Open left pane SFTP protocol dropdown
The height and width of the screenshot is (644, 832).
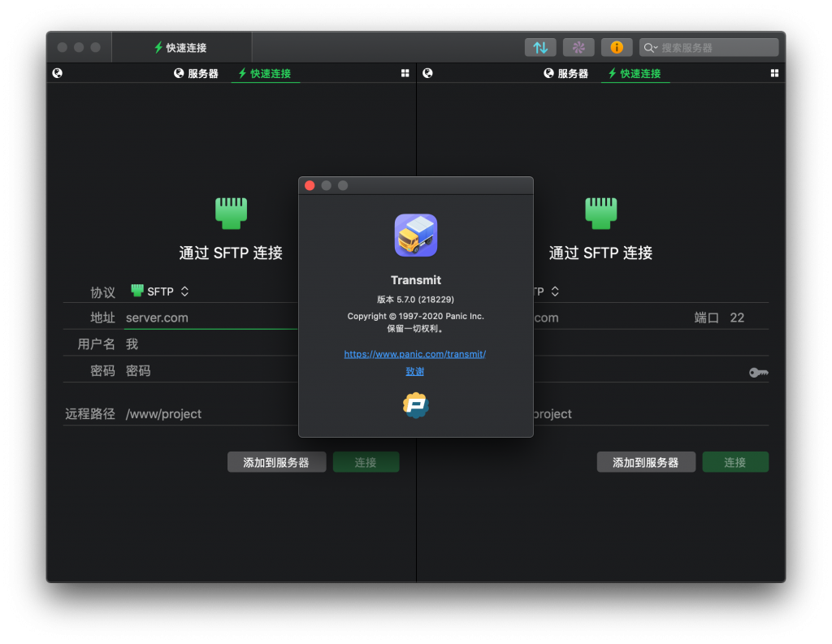[160, 292]
